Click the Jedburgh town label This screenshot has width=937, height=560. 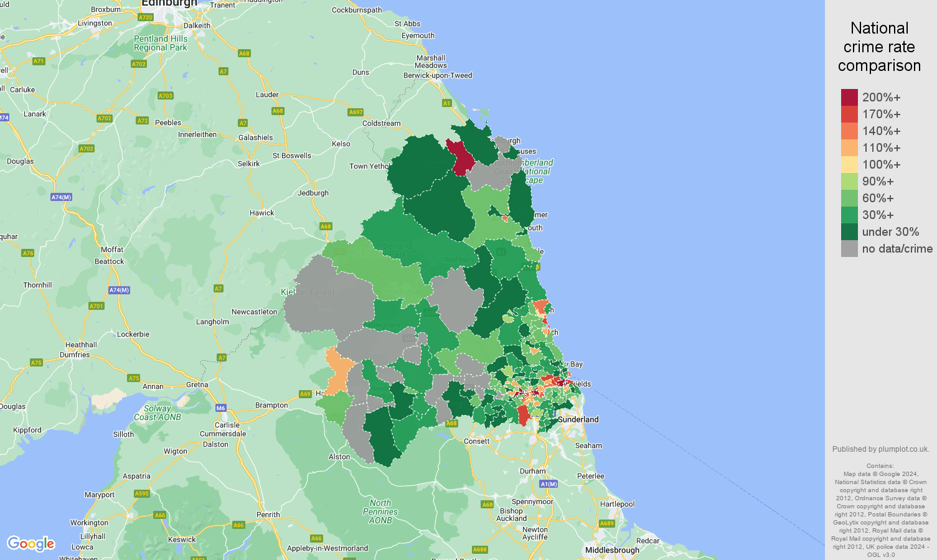[x=313, y=193]
